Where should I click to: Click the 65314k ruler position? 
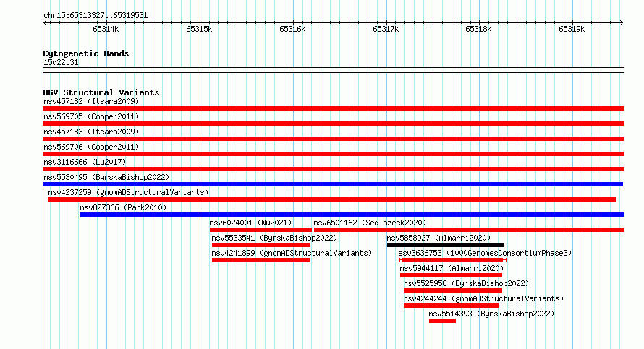pos(106,29)
